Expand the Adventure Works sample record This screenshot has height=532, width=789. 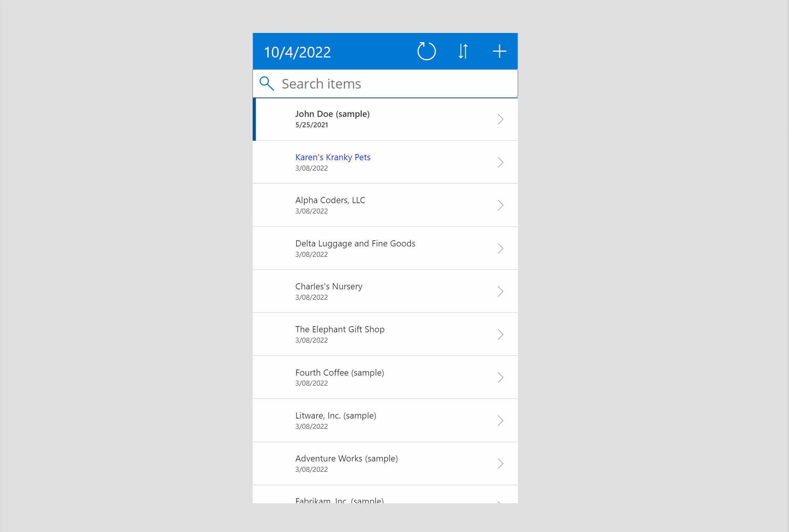[500, 463]
